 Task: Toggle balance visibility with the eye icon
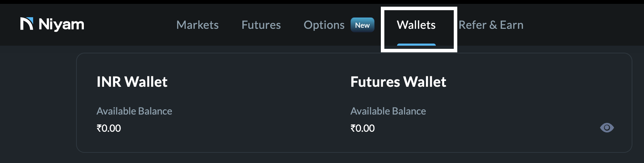(x=607, y=128)
